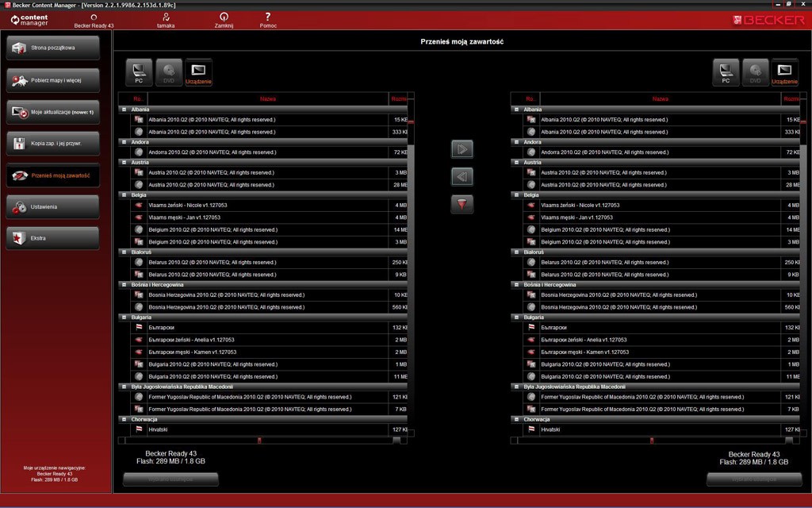This screenshot has width=812, height=508.
Task: Click the Zamknij power icon
Action: click(x=224, y=17)
